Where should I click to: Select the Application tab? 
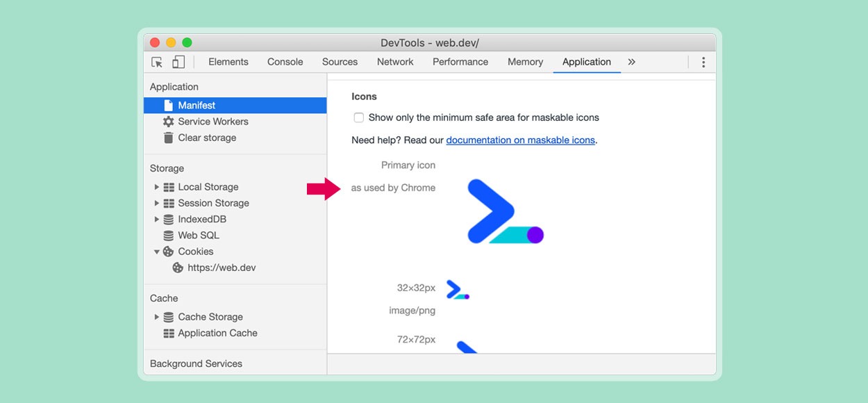point(587,62)
